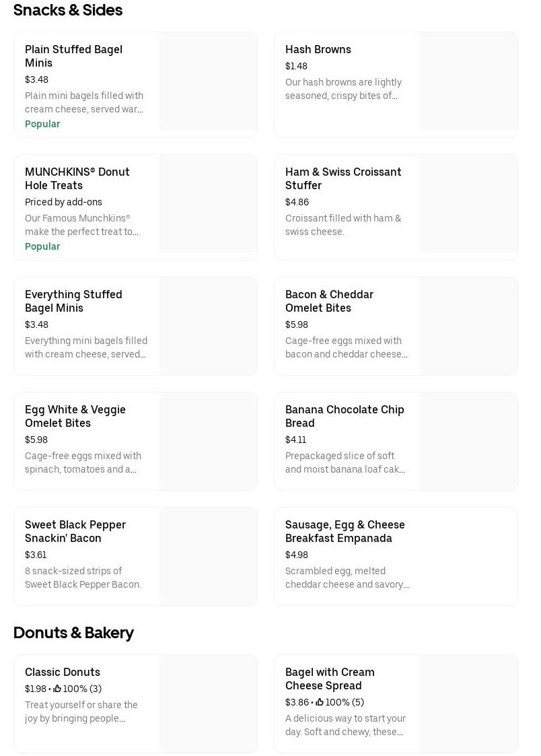Click the Snacks & Sides section heading
The width and height of the screenshot is (541, 756).
67,10
